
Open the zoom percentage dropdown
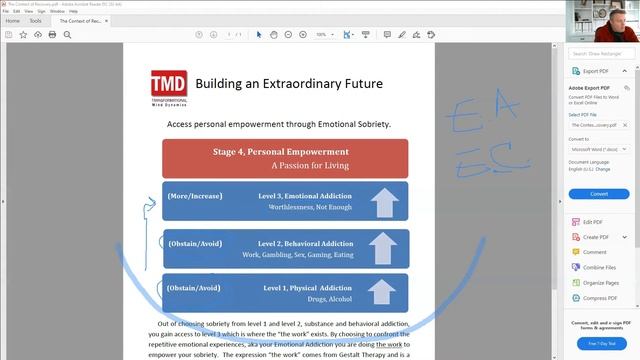(332, 35)
